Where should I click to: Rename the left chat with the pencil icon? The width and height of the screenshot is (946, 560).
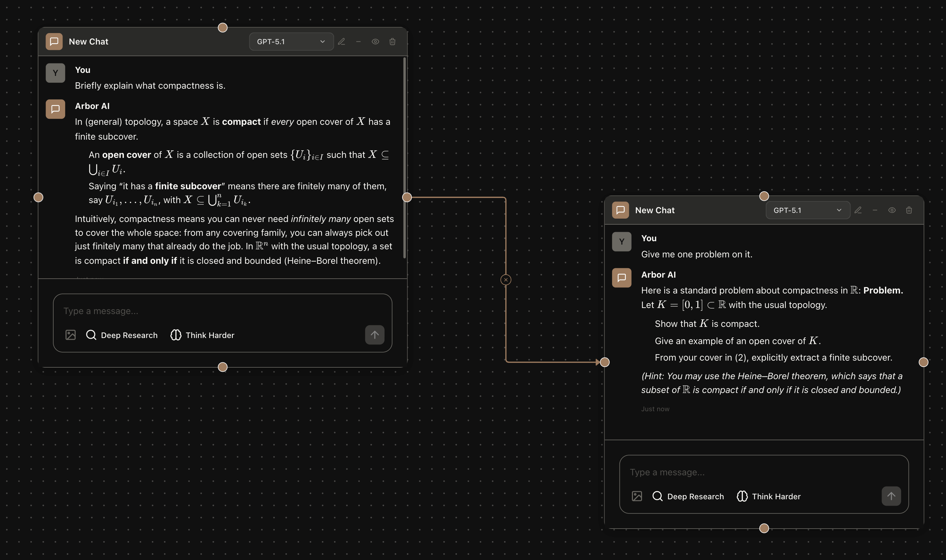click(x=341, y=41)
